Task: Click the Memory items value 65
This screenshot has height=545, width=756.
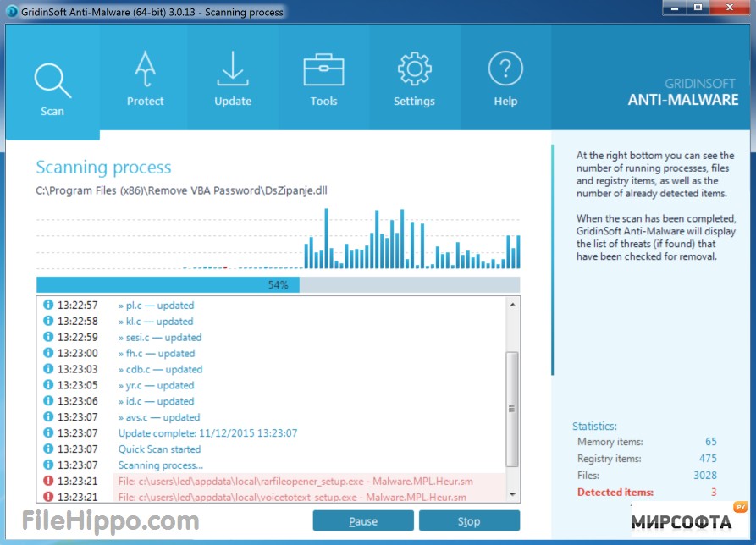Action: point(710,442)
